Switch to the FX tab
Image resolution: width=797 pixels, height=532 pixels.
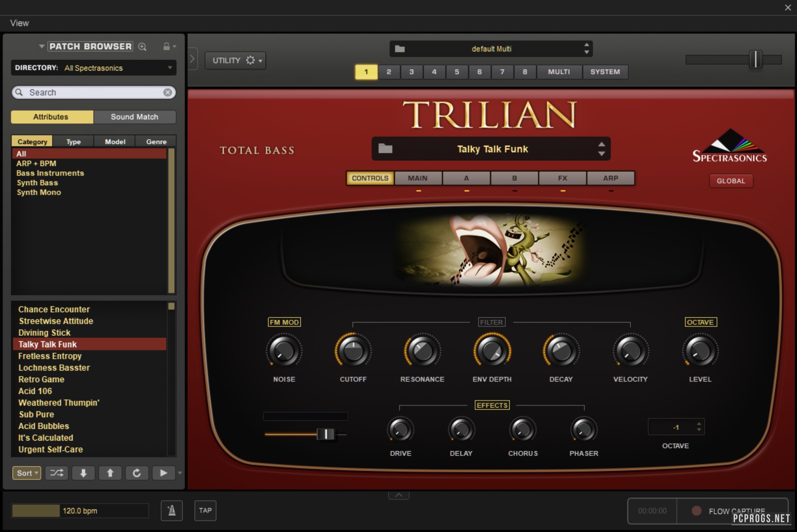click(x=563, y=178)
